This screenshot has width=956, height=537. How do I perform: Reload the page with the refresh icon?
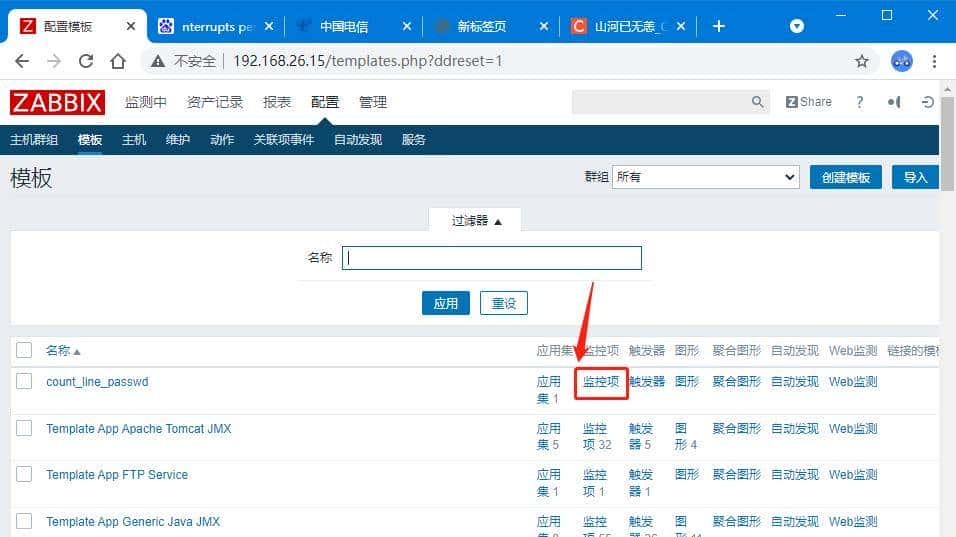click(86, 61)
